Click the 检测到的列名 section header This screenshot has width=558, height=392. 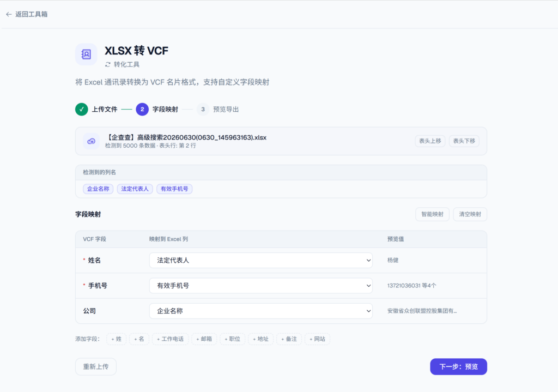[x=100, y=172]
